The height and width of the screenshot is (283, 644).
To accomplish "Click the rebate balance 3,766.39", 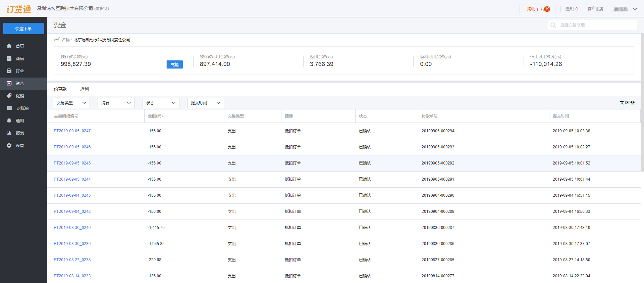I will 322,64.
